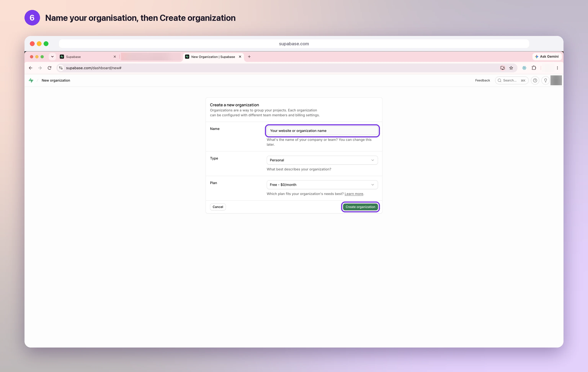Close the New Organization tab
The image size is (588, 372).
(x=240, y=57)
